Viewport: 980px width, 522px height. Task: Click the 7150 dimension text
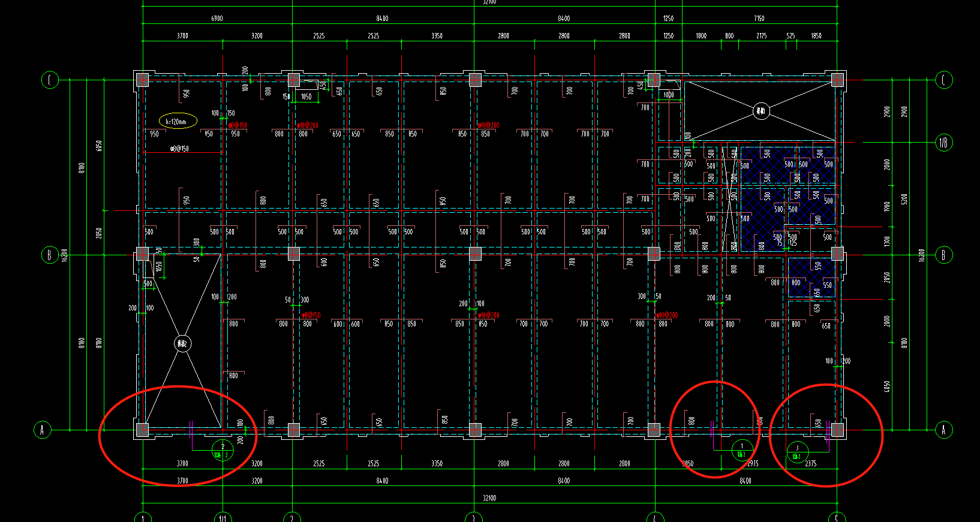point(759,19)
